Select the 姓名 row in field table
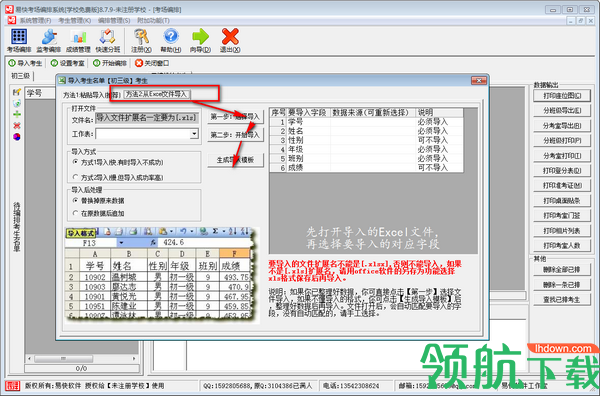The width and height of the screenshot is (600, 396). [366, 131]
